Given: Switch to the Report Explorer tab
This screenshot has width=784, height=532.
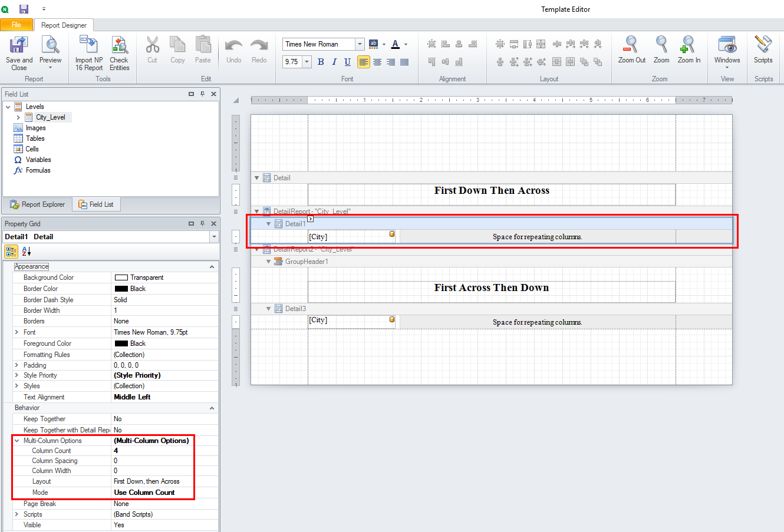Looking at the screenshot, I should pyautogui.click(x=38, y=204).
